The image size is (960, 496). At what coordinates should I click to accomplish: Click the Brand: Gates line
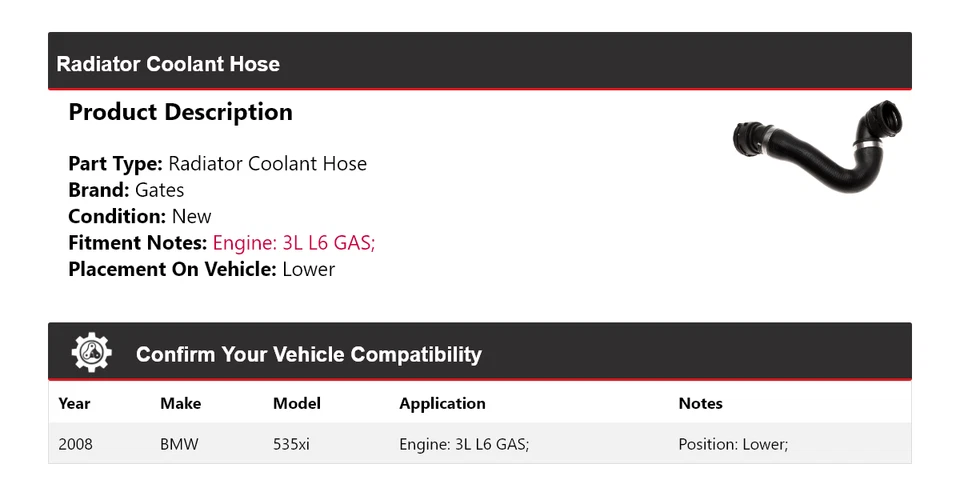click(126, 190)
